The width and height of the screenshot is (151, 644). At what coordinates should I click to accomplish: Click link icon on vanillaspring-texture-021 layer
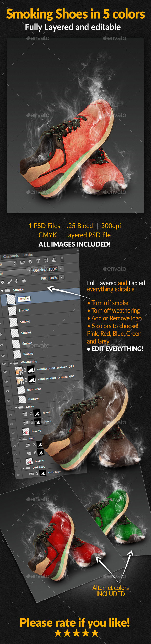tap(25, 370)
